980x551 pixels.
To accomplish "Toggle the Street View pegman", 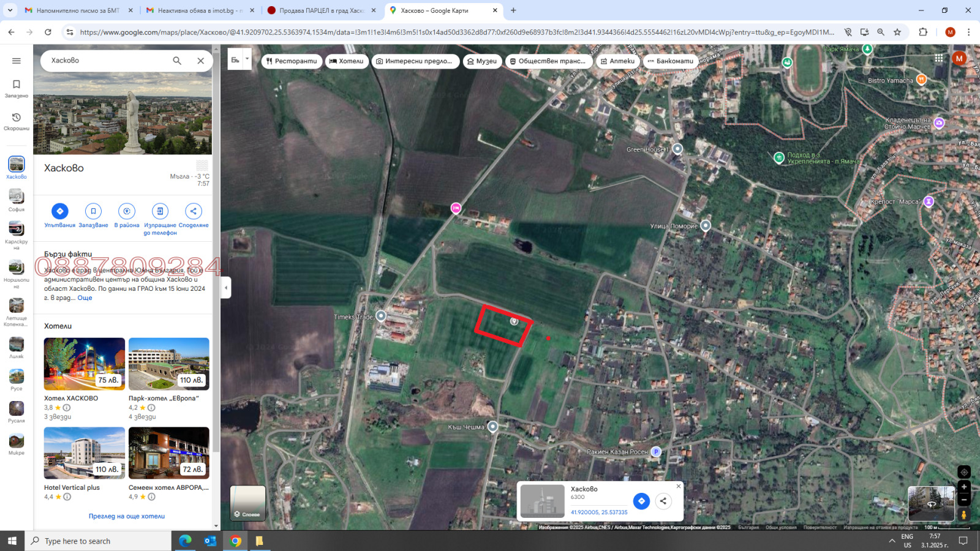I will 963,515.
